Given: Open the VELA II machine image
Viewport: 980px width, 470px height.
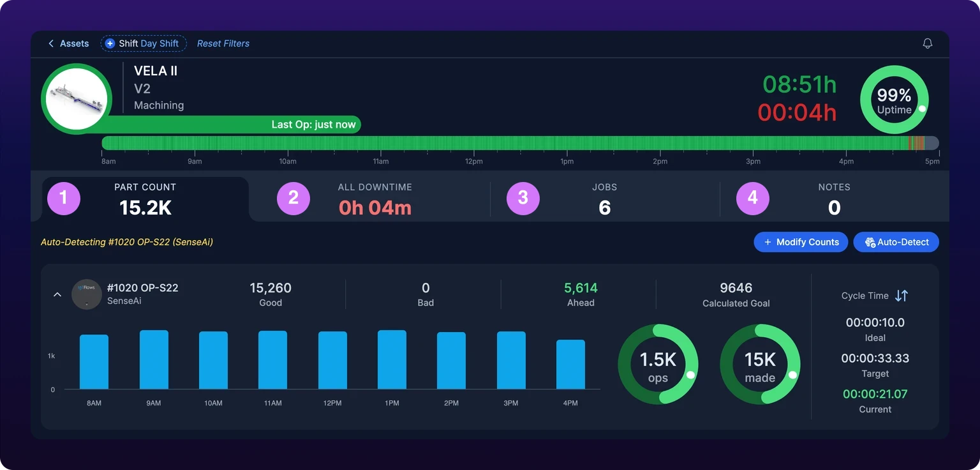Looking at the screenshot, I should tap(77, 99).
